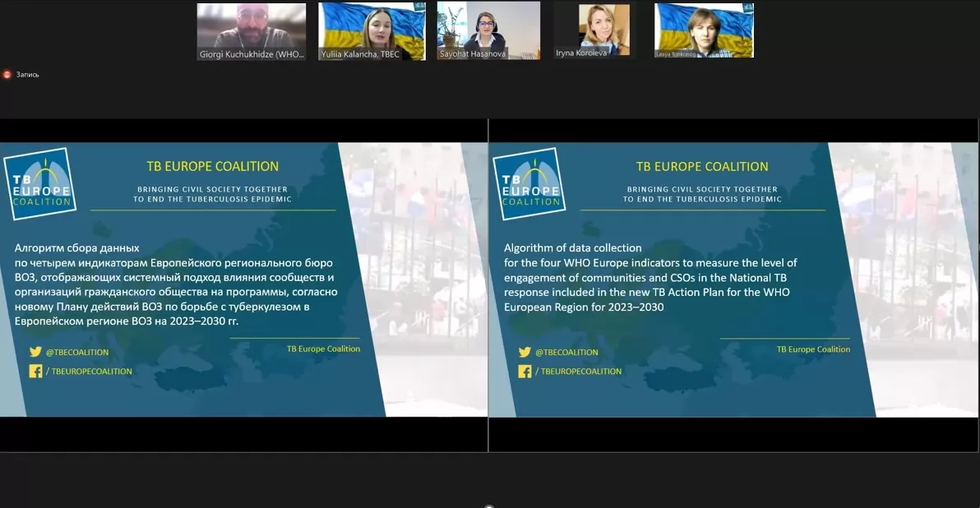This screenshot has width=980, height=508.
Task: Select Yuliia Kalancha's video thumbnail
Action: [x=372, y=31]
